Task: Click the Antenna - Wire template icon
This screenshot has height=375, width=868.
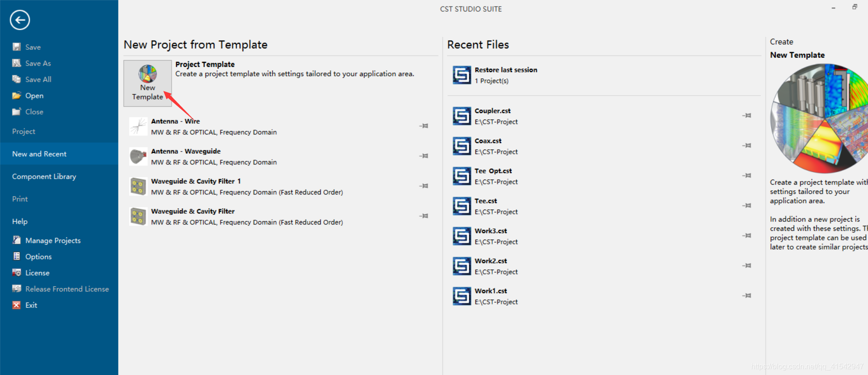Action: (x=138, y=126)
